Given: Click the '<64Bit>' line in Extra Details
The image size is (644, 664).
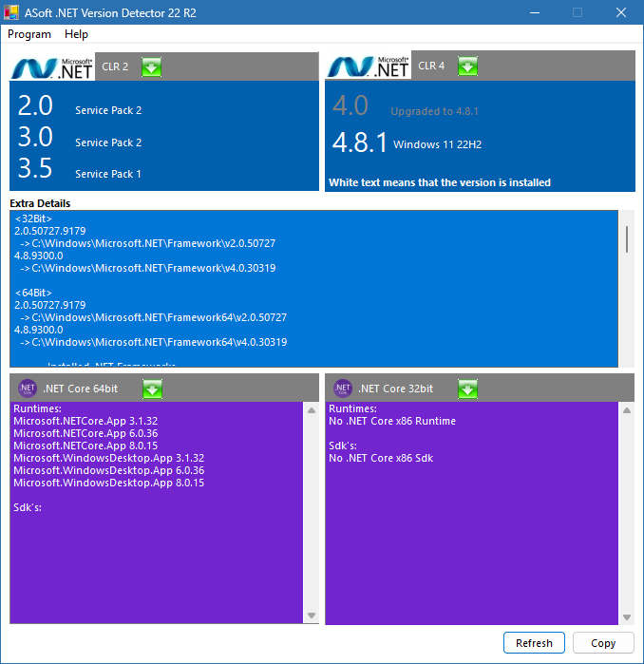Looking at the screenshot, I should (33, 293).
